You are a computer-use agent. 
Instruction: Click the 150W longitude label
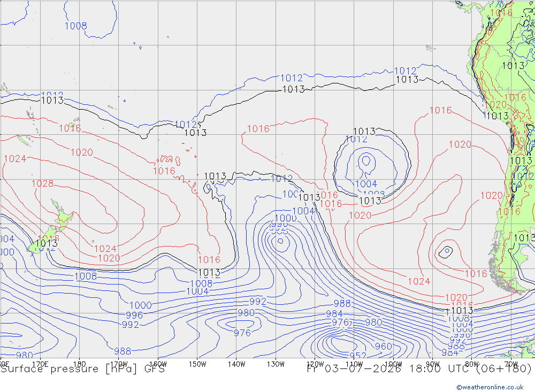(197, 364)
